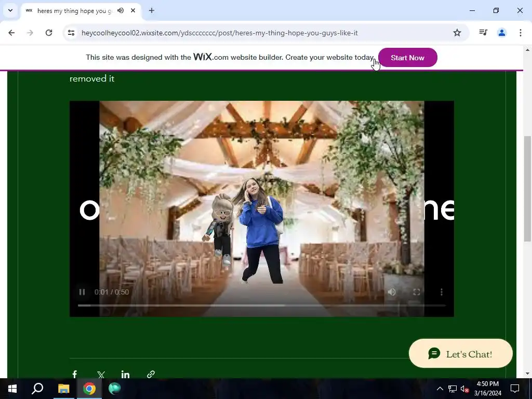Open the tab search dropdown
Screen dimensions: 532x399
10,10
